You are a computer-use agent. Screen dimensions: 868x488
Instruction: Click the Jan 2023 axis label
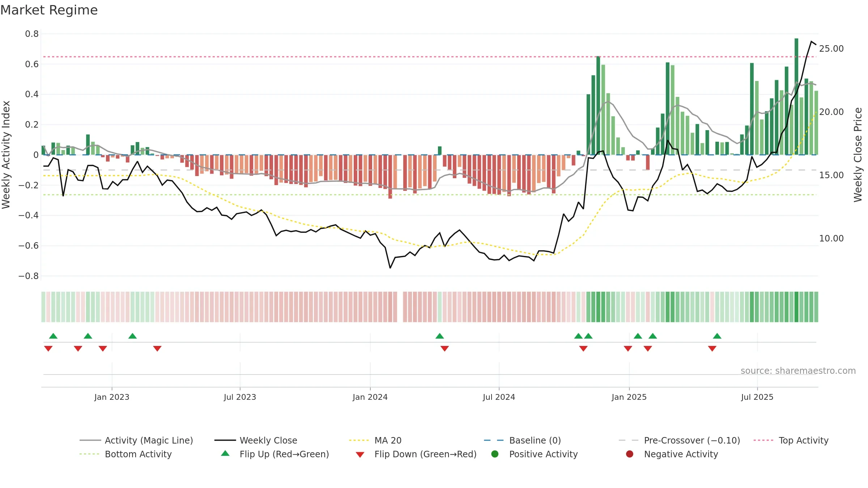(x=112, y=397)
